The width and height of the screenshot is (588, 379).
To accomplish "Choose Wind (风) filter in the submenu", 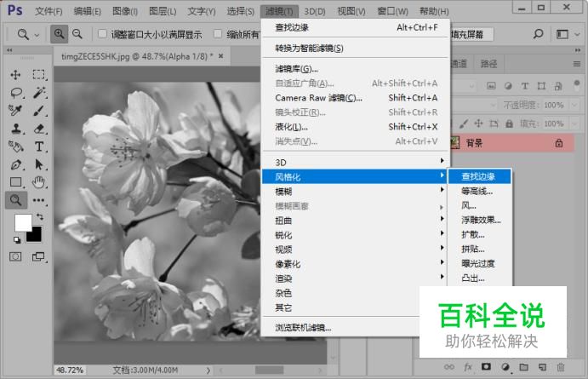I will pyautogui.click(x=480, y=205).
